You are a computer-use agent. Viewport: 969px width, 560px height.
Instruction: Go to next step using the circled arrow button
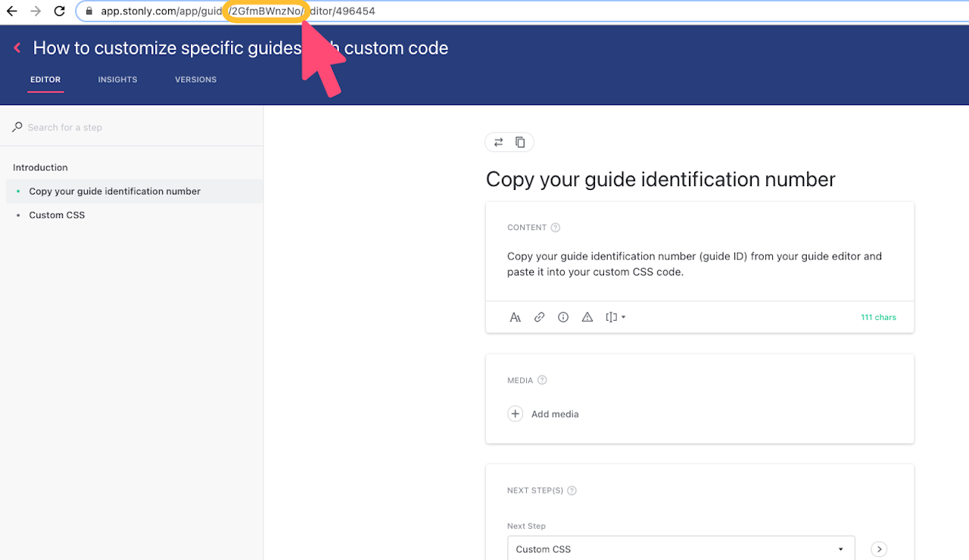tap(879, 549)
